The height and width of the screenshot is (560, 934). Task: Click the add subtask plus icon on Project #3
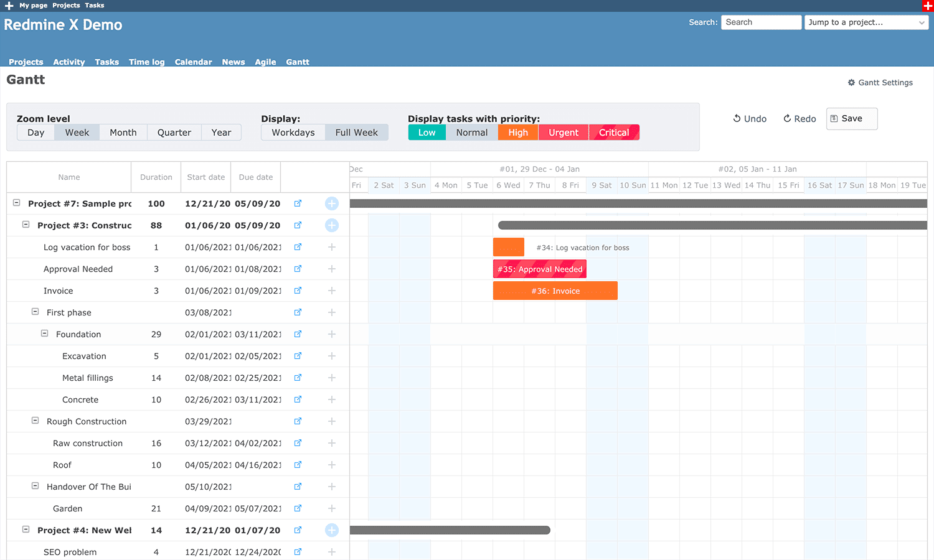pyautogui.click(x=332, y=225)
